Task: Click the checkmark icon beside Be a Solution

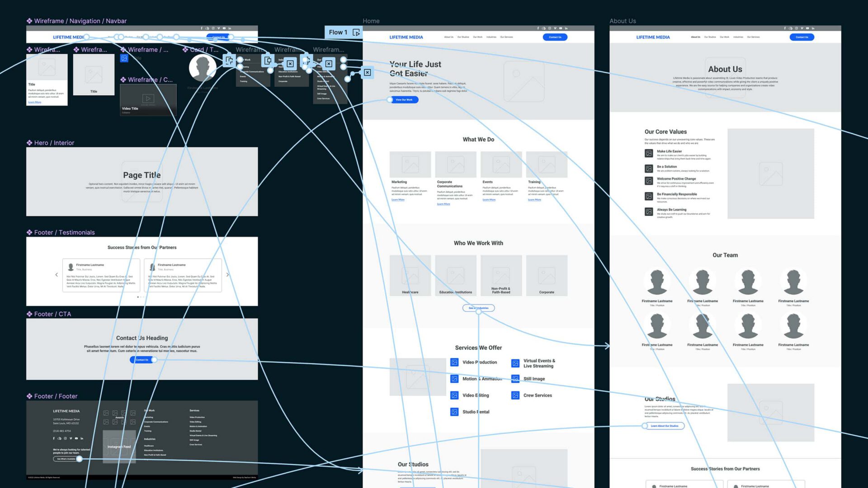Action: coord(648,169)
